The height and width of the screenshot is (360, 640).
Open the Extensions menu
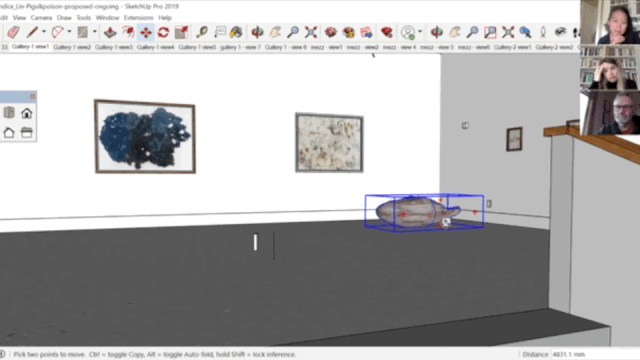pos(138,18)
